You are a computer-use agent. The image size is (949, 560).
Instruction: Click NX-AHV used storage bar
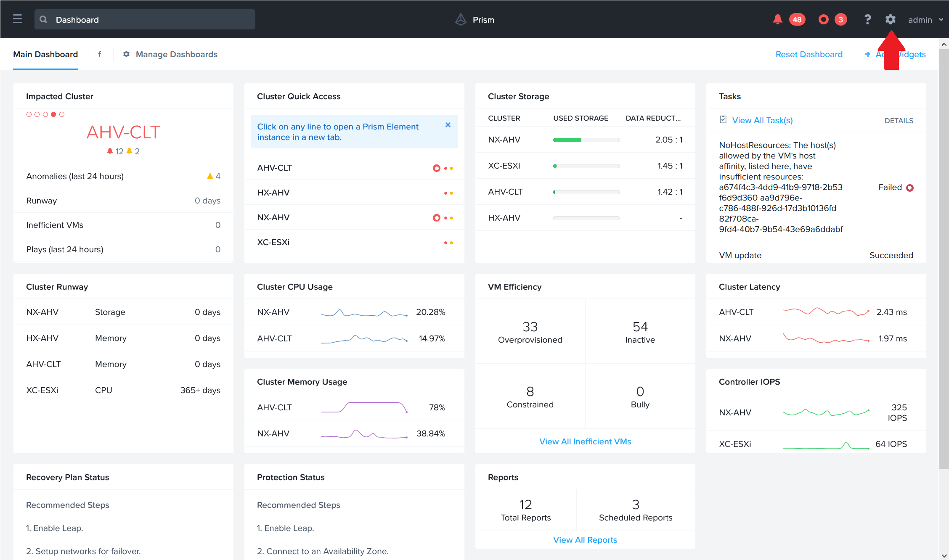(x=586, y=140)
